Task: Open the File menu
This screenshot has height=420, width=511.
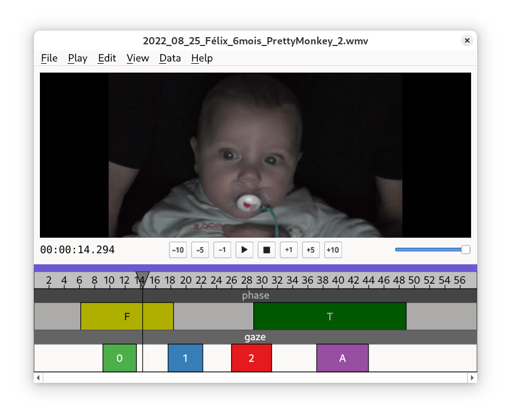Action: coord(49,58)
